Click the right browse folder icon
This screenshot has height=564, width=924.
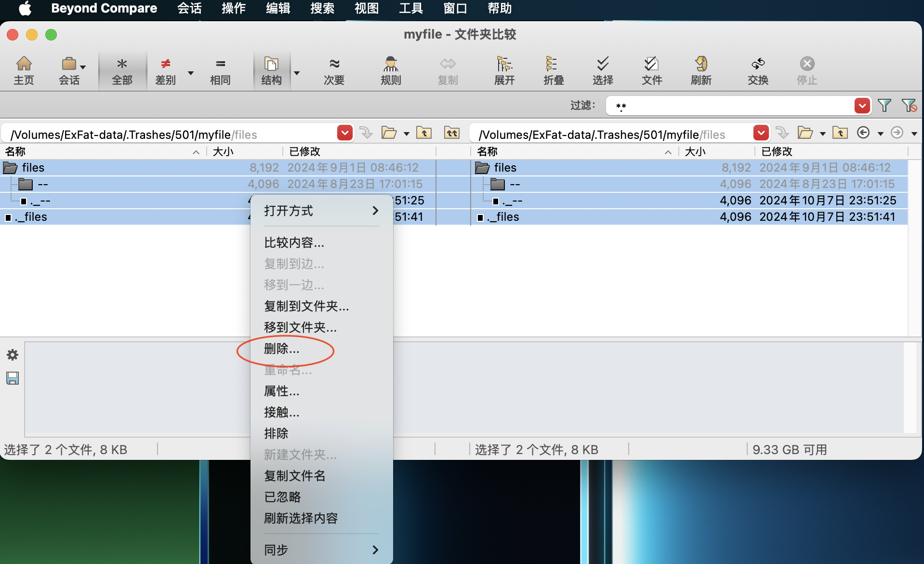(805, 133)
